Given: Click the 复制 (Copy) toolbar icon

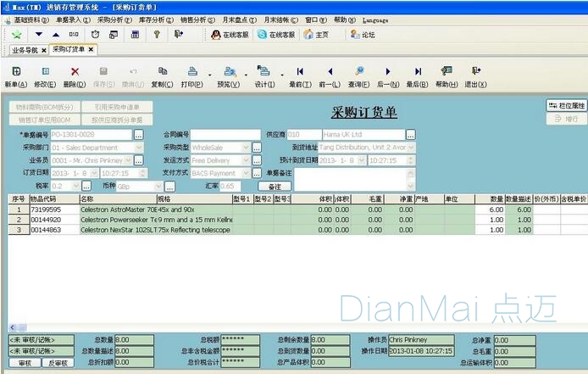Looking at the screenshot, I should click(x=161, y=72).
